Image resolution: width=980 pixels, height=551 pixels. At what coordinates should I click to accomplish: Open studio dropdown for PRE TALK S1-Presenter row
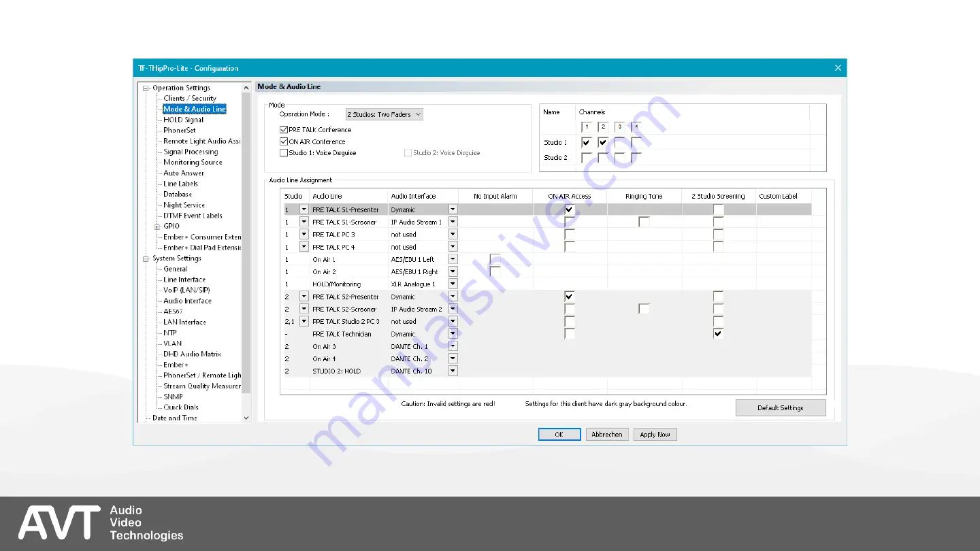click(304, 210)
